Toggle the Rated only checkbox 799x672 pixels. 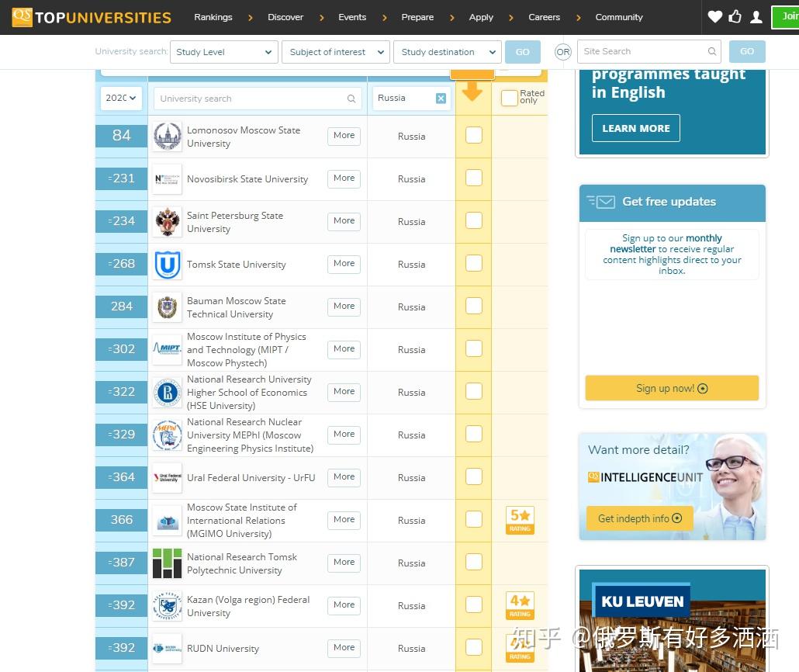coord(509,98)
